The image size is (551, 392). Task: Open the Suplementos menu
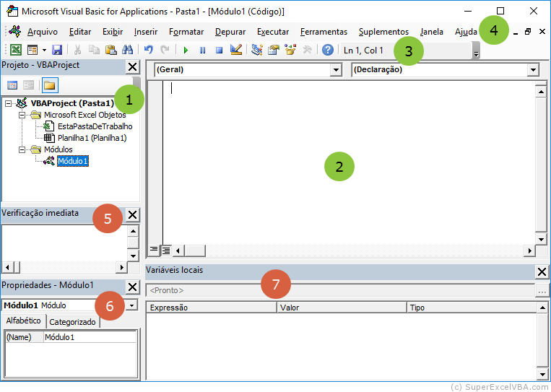(383, 32)
